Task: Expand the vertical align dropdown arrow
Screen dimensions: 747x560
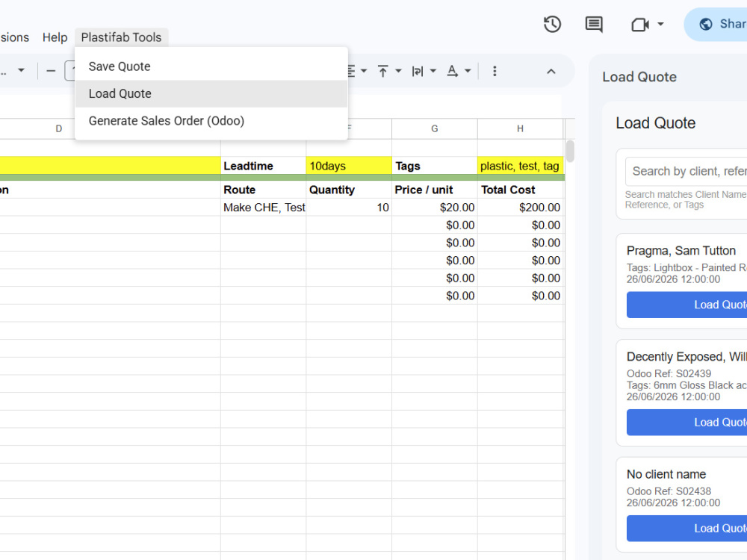Action: click(398, 71)
